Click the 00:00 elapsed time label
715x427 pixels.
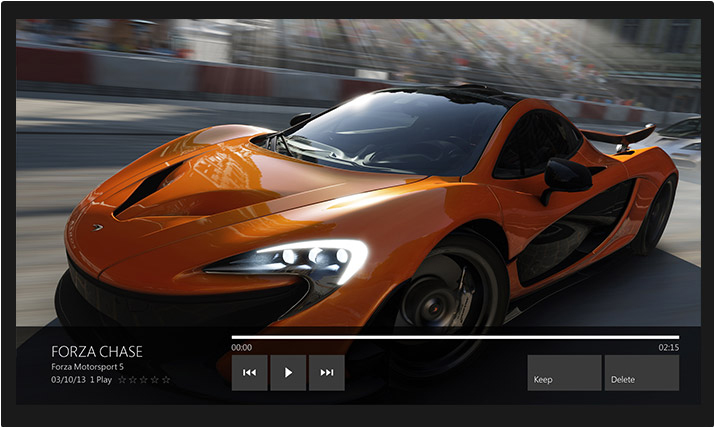(x=242, y=348)
